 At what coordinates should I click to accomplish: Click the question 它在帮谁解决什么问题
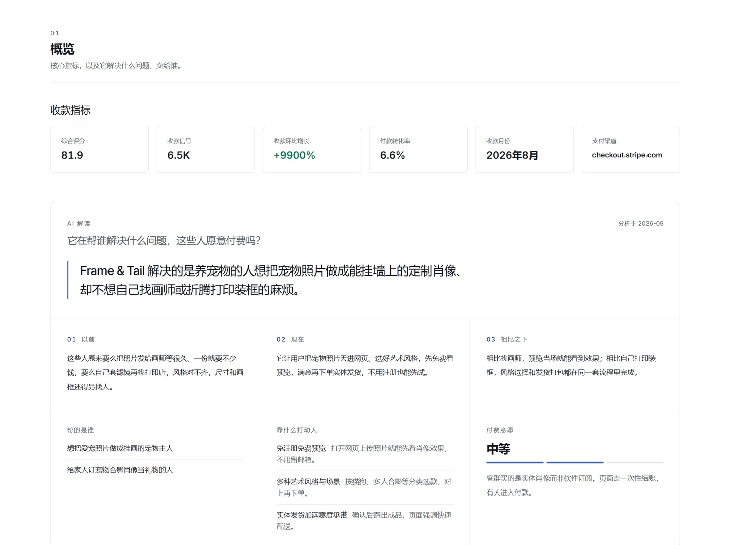click(164, 241)
